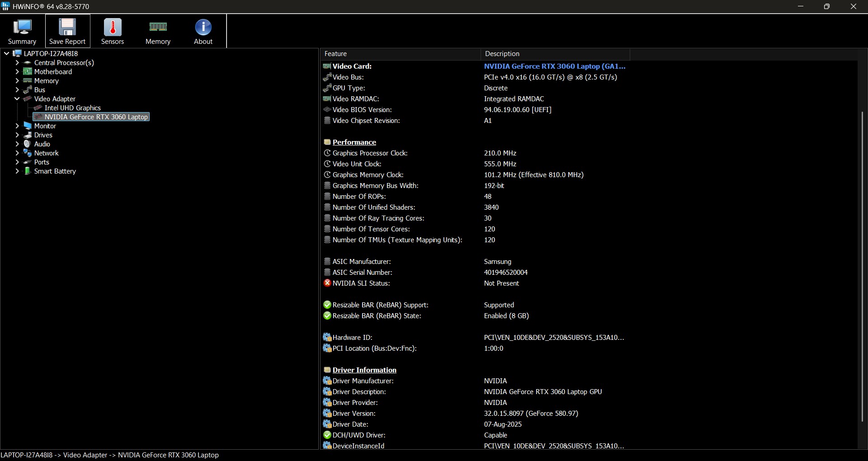Select the Intel UHD Graphics tree item
This screenshot has width=868, height=461.
(x=73, y=108)
